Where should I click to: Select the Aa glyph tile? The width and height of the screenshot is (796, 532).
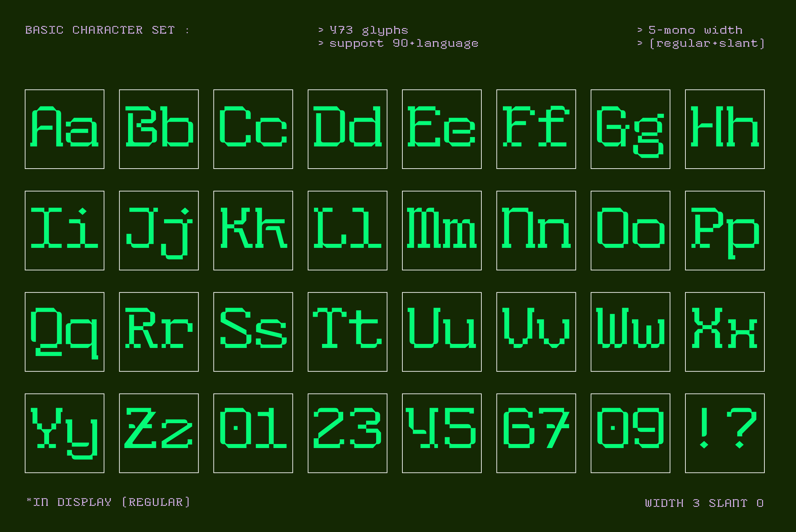point(65,129)
